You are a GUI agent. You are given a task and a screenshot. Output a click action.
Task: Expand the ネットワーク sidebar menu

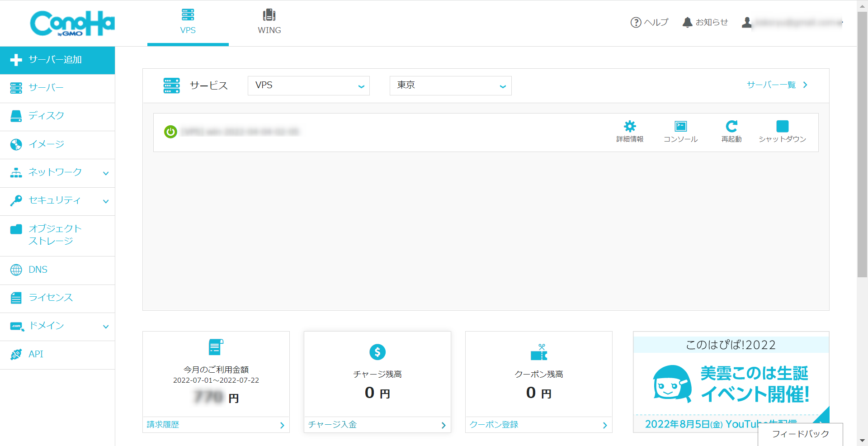pos(57,172)
